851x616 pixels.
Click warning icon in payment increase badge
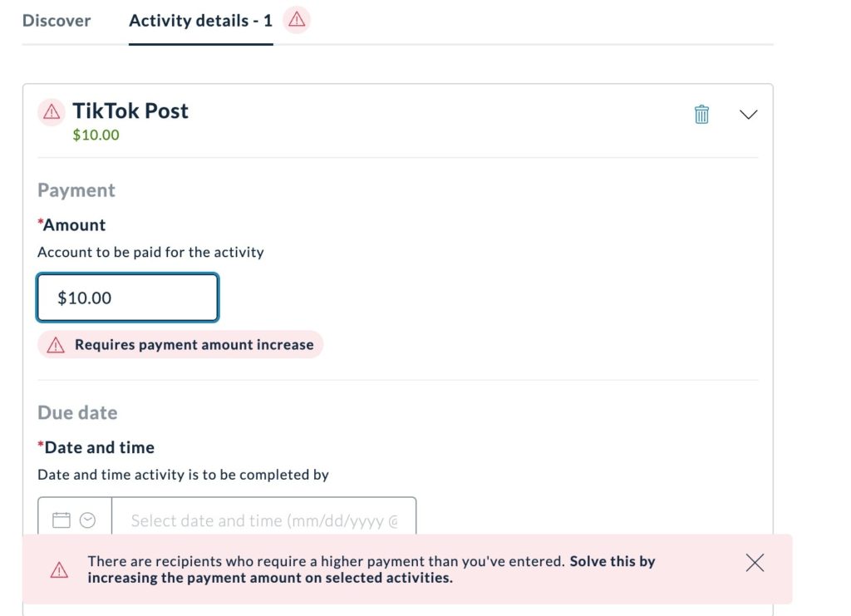[56, 345]
